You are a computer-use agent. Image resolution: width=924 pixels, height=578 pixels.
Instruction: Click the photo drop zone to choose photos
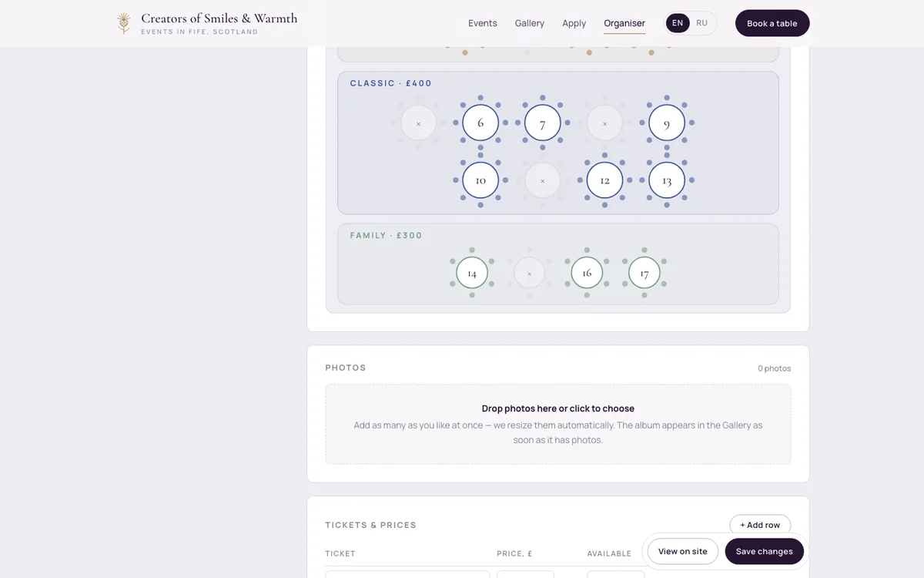pos(558,424)
